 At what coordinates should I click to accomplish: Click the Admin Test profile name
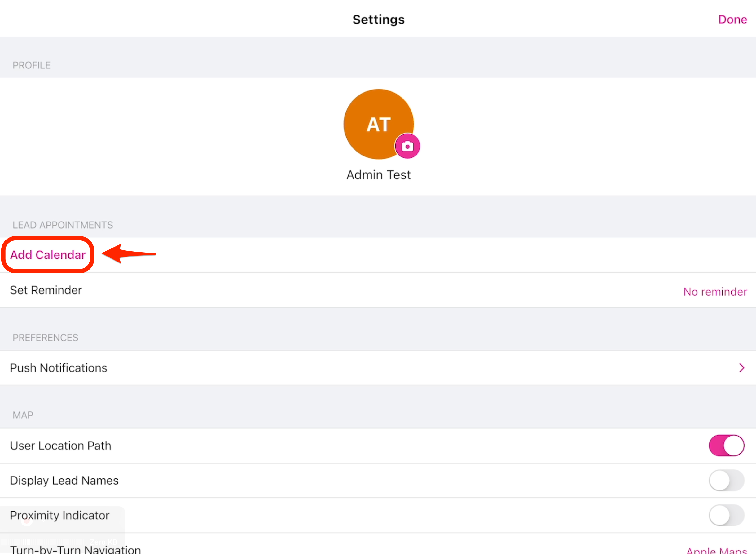pos(378,175)
